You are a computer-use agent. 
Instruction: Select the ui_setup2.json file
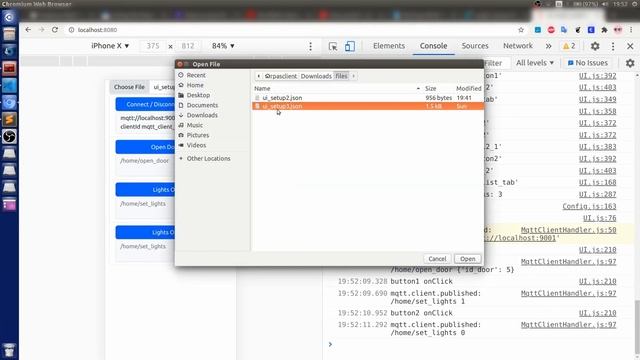pyautogui.click(x=368, y=98)
